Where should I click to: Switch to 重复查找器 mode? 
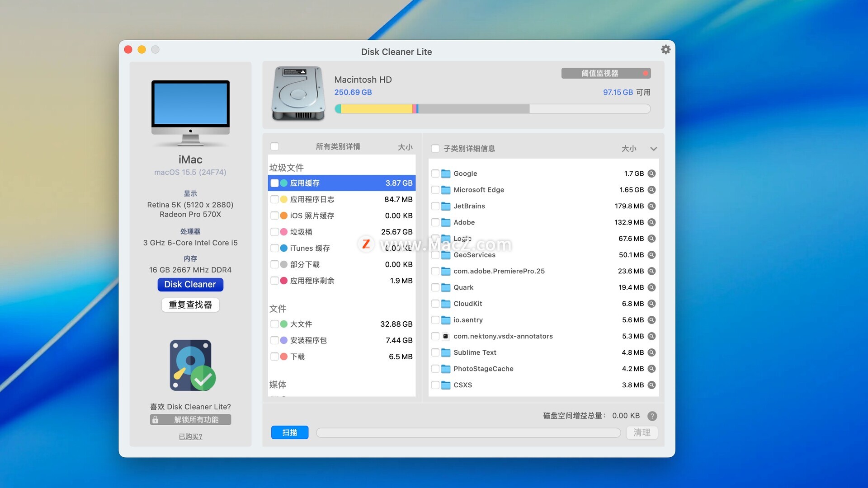[x=190, y=305]
